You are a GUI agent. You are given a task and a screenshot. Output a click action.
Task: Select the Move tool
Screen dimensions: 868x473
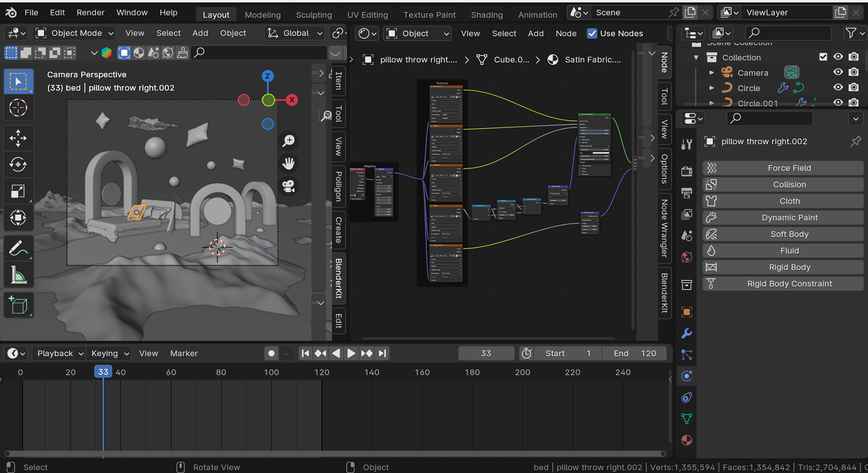[x=19, y=138]
